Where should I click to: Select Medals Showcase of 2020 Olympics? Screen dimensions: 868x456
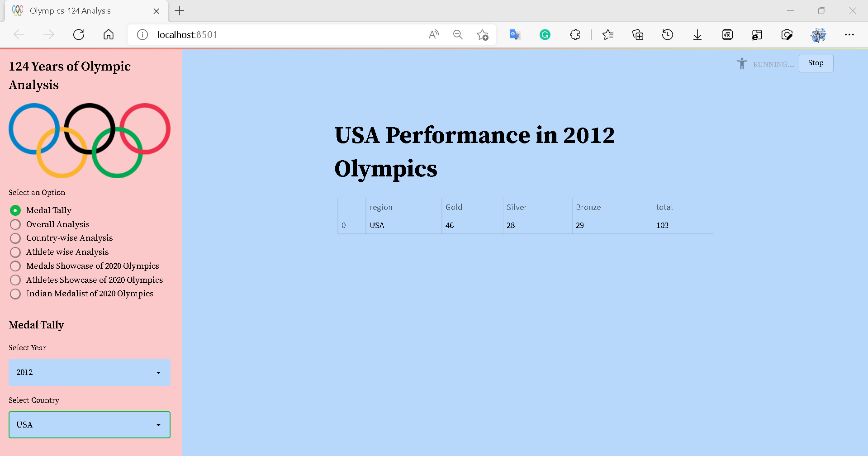pos(84,266)
